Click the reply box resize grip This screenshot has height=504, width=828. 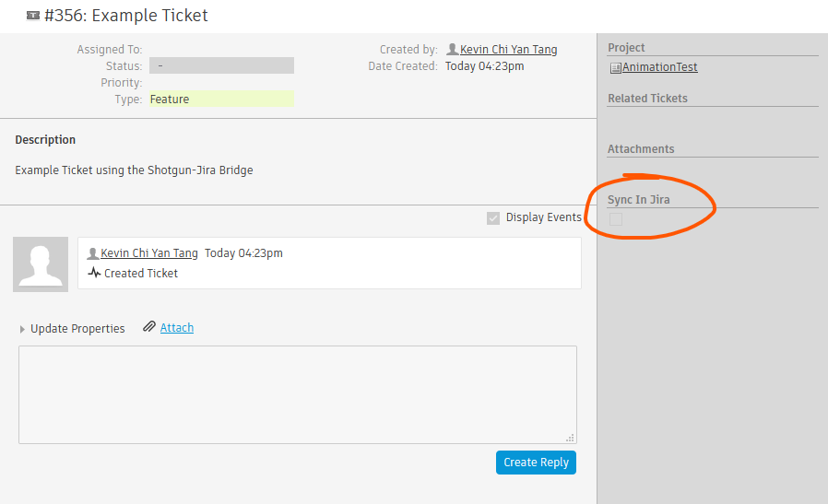coord(570,438)
